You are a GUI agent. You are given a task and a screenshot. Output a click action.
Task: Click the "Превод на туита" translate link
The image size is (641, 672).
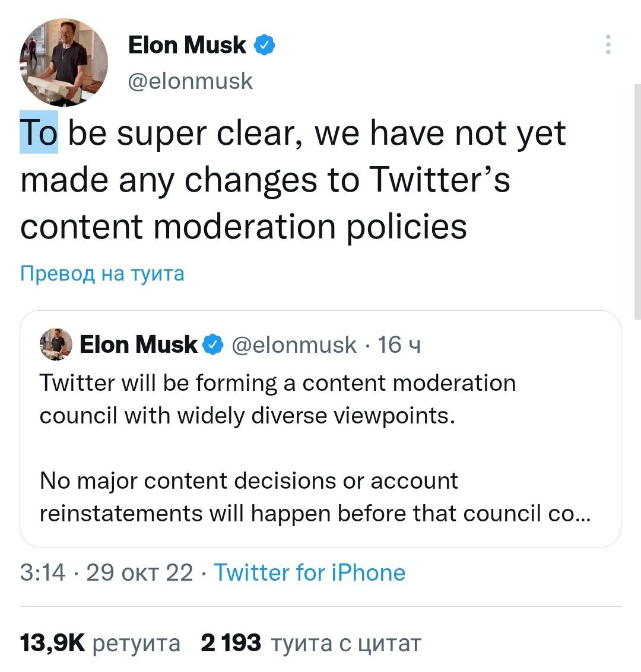tap(102, 273)
